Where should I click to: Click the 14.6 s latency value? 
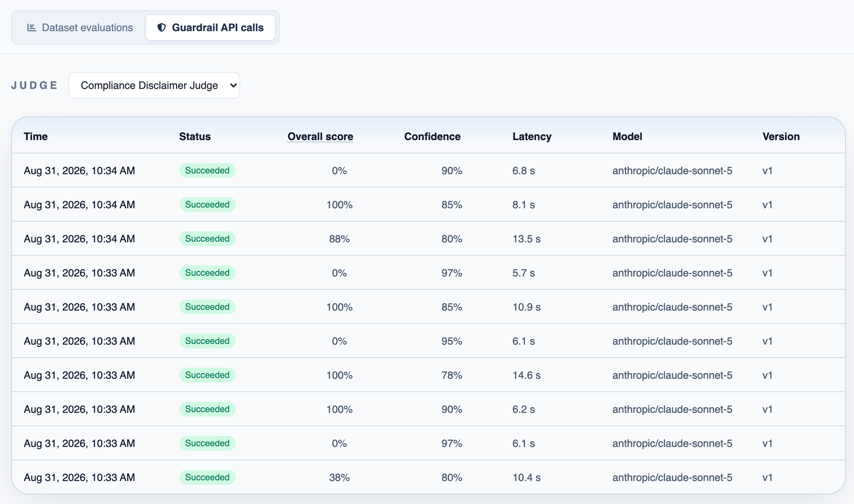526,375
